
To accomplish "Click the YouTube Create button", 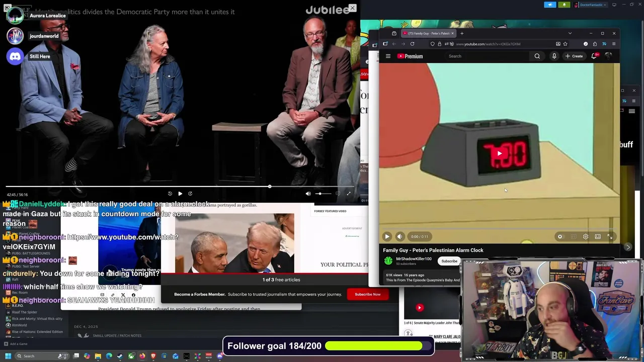I will pos(574,56).
